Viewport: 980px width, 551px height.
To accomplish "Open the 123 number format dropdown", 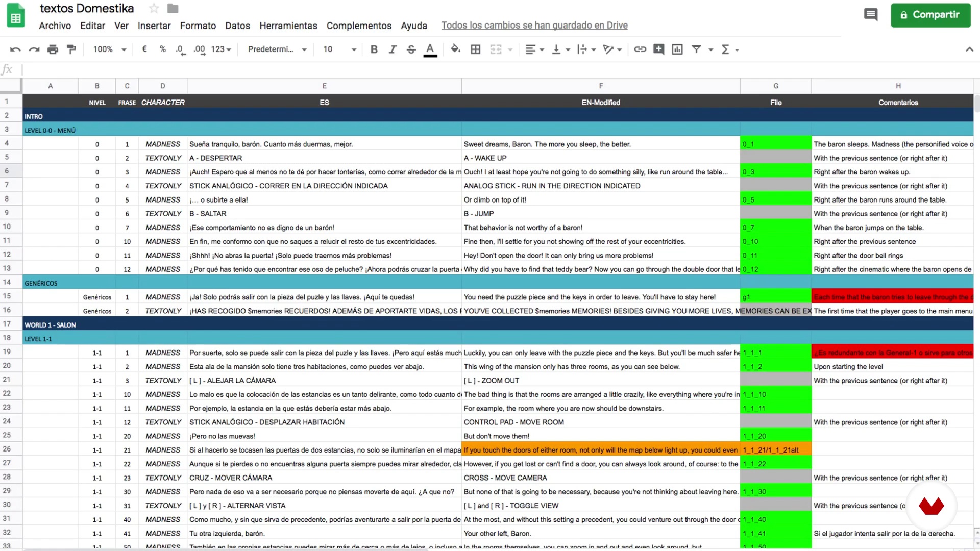I will click(221, 49).
